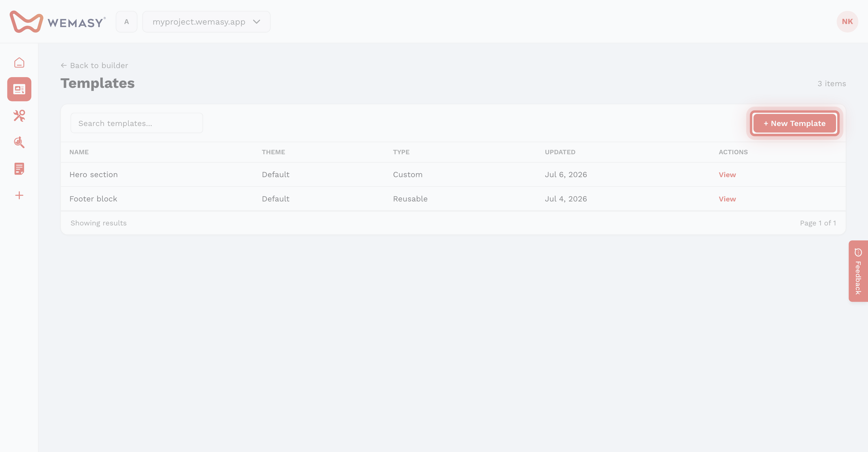This screenshot has width=868, height=452.
Task: Click the Templates page heading
Action: click(x=97, y=83)
